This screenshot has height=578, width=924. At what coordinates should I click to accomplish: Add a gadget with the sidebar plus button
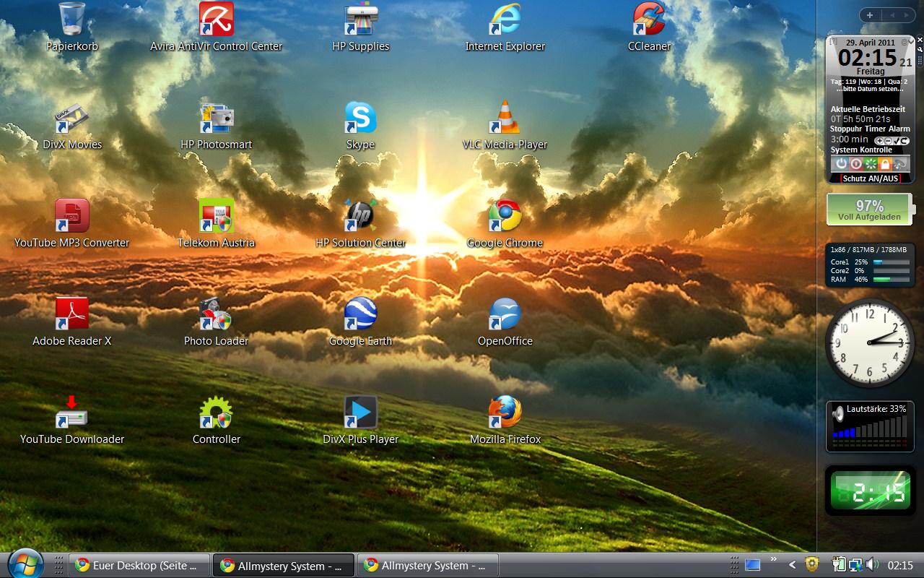pyautogui.click(x=870, y=14)
